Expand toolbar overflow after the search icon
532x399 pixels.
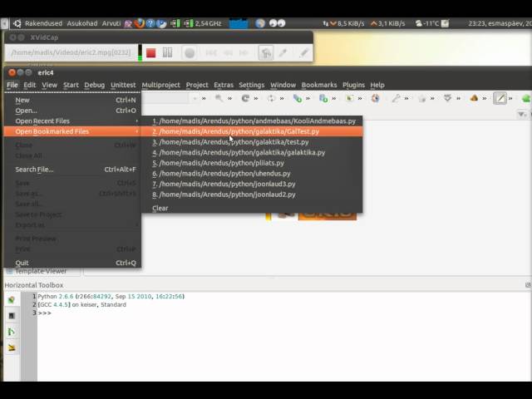point(229,98)
